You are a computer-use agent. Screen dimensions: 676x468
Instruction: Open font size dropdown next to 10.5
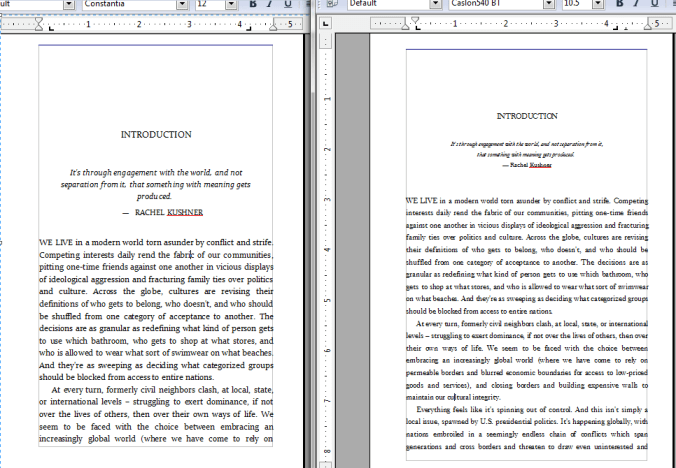(x=598, y=4)
